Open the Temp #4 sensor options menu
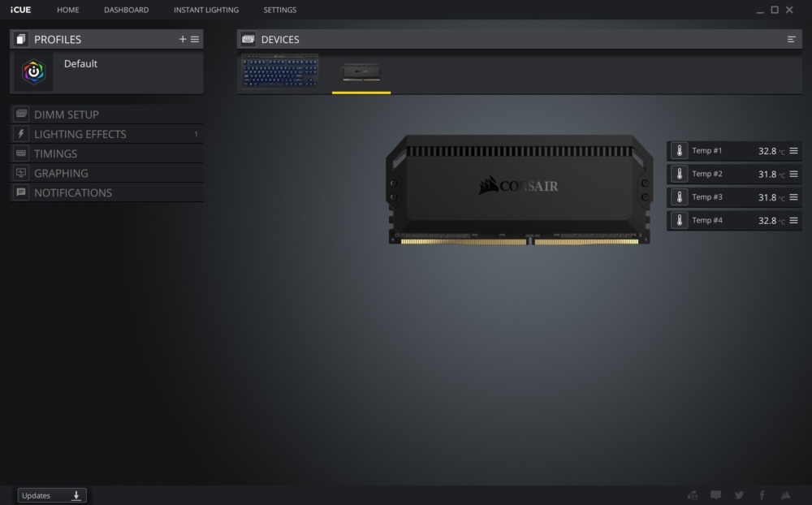 click(x=793, y=220)
